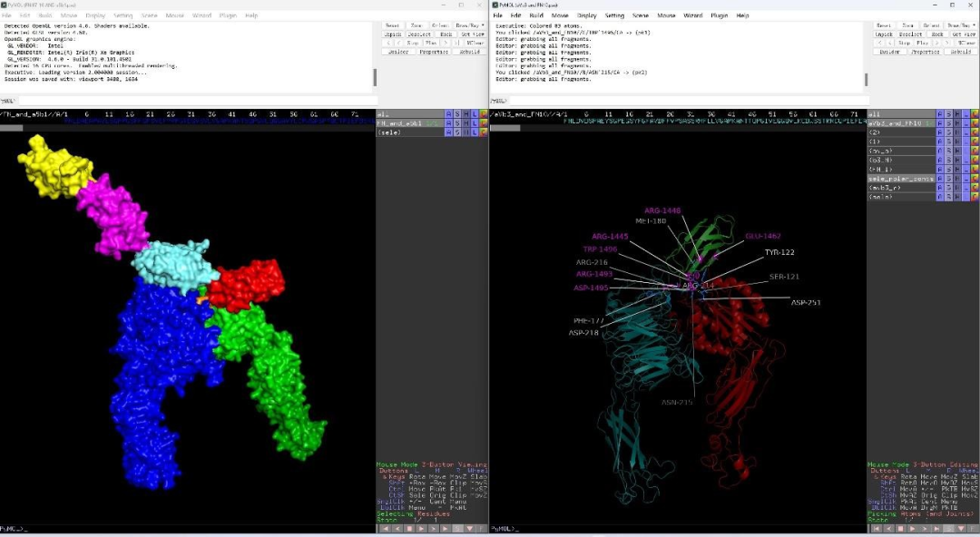
Task: Click the GLU-1462 residue label
Action: [x=763, y=237]
